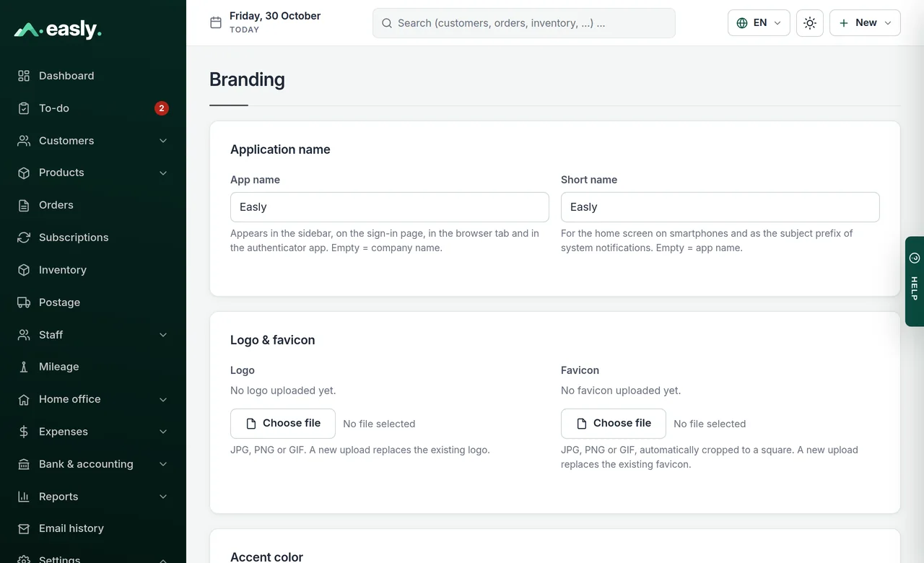Screen dimensions: 924x563
Task: Choose a file for the Logo
Action: click(x=283, y=424)
